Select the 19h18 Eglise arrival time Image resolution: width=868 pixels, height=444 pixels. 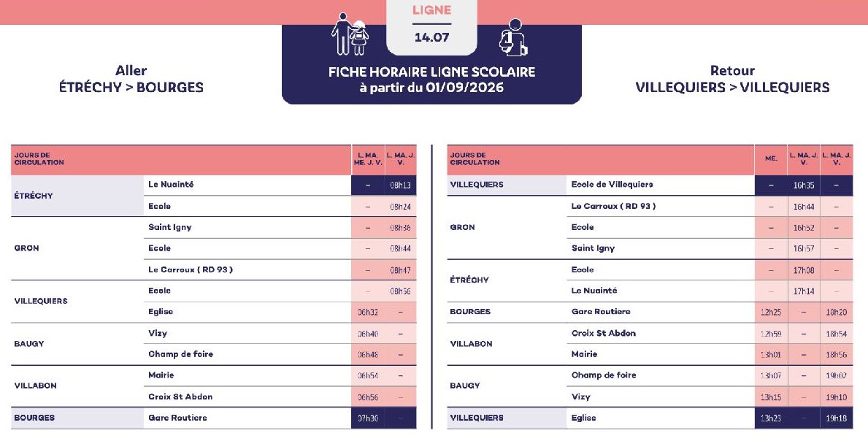coord(837,418)
